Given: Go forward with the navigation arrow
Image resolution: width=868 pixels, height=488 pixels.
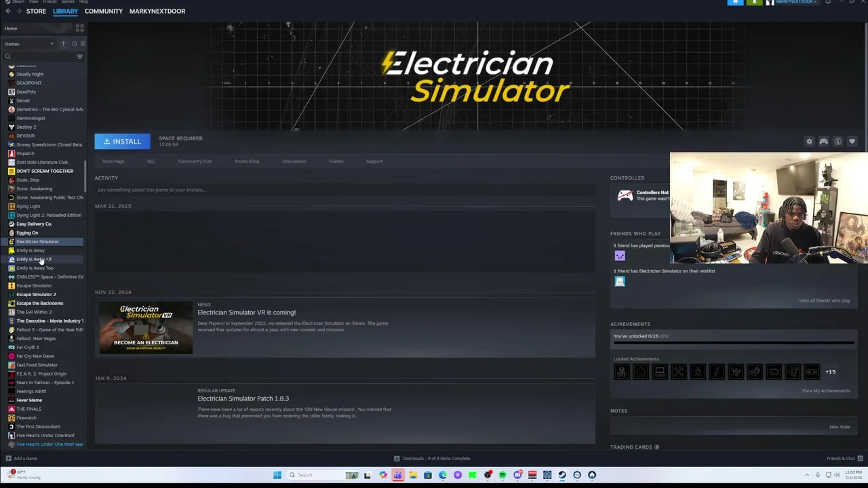Looking at the screenshot, I should pos(18,11).
